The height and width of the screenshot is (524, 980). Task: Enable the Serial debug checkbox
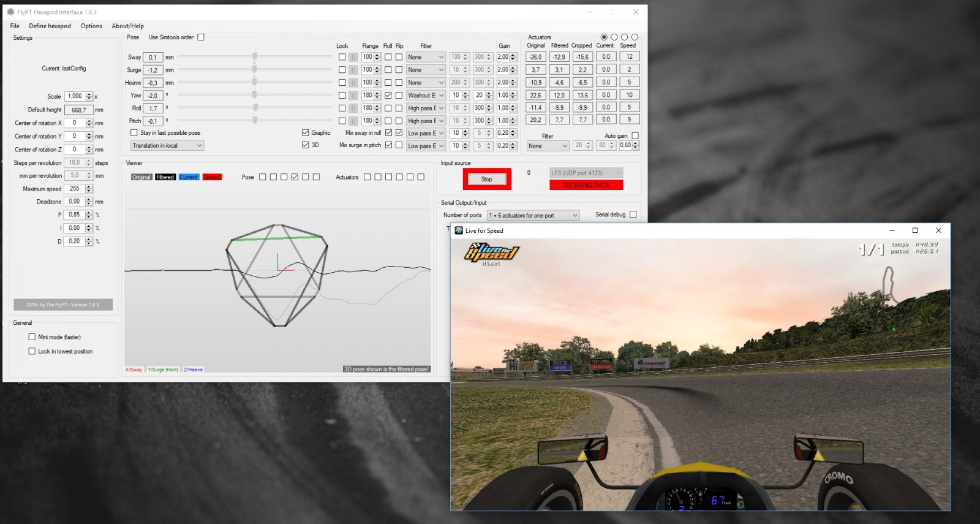coord(633,215)
